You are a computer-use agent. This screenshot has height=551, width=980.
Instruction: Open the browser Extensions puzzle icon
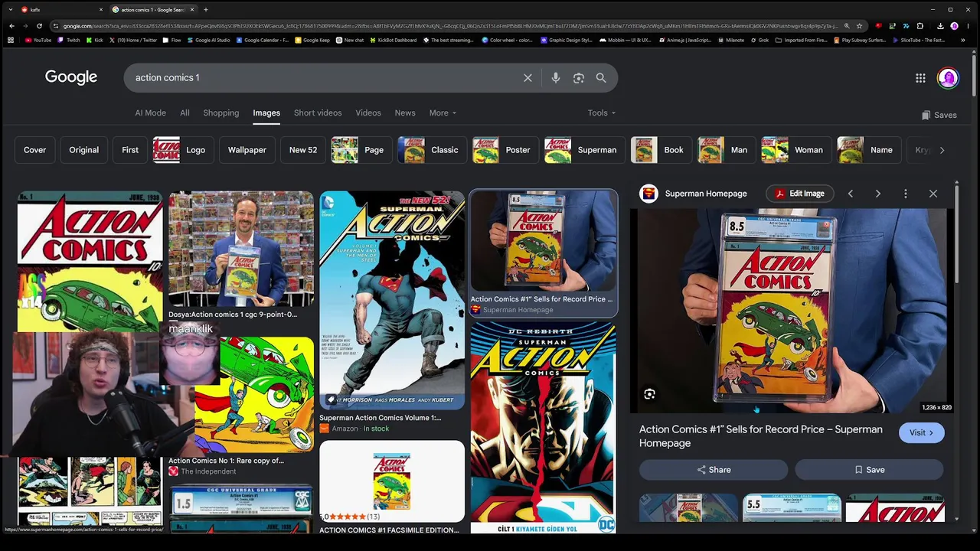coord(920,26)
